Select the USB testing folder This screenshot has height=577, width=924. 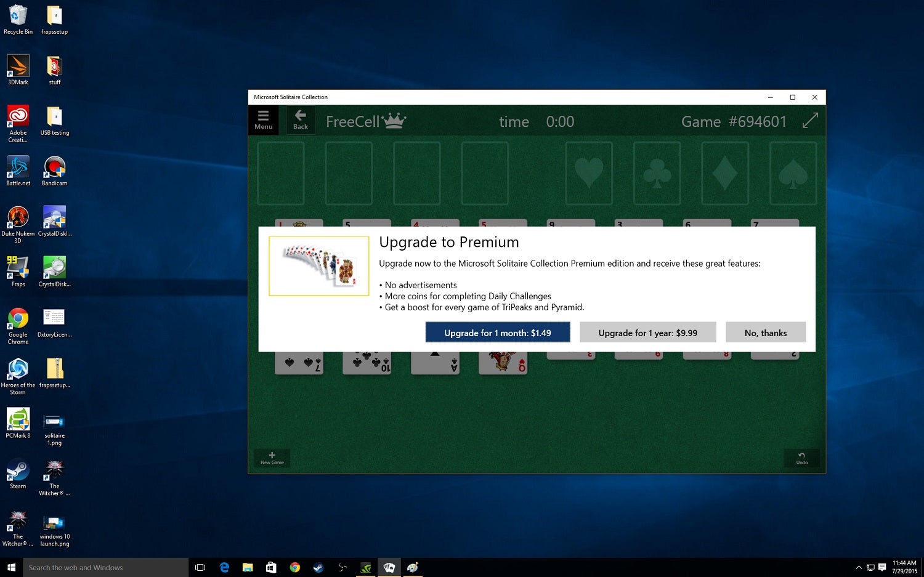point(54,120)
